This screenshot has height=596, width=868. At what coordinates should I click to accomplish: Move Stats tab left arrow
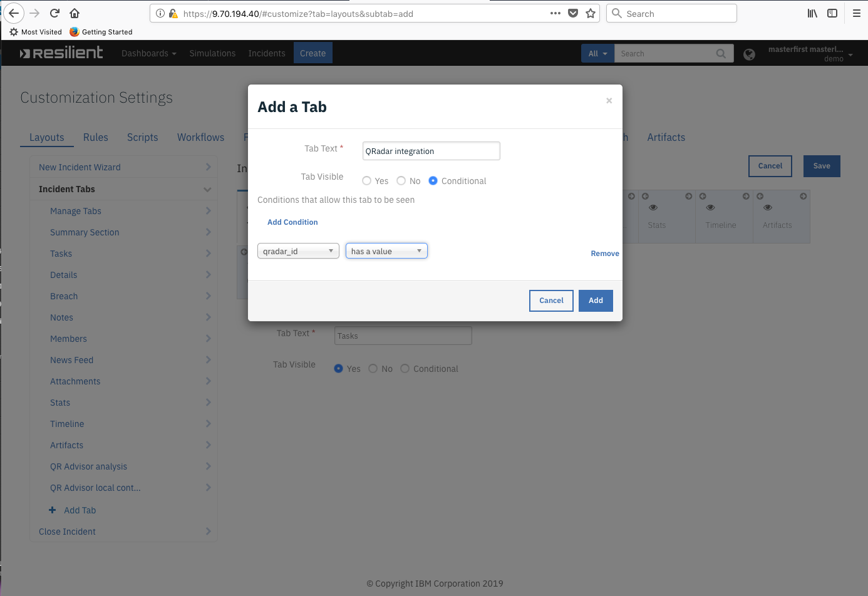click(645, 197)
